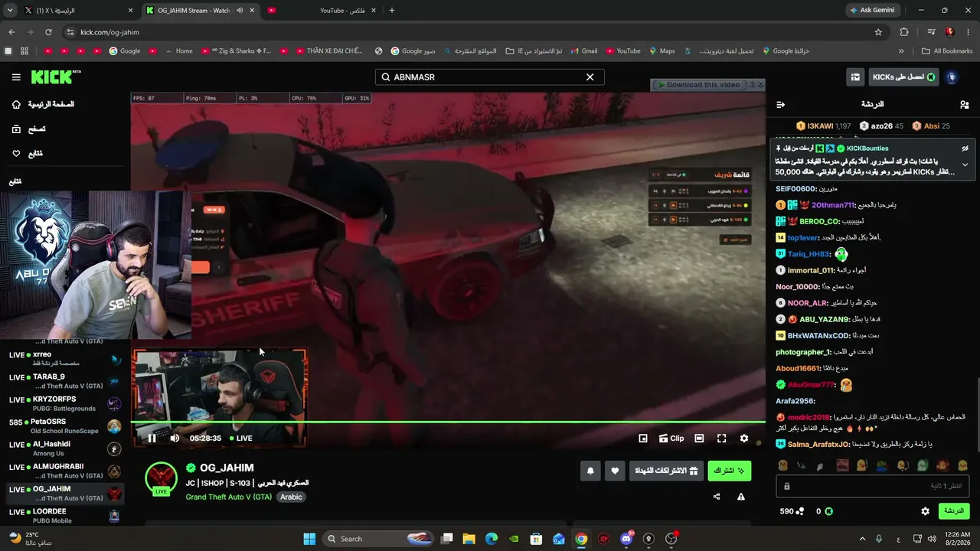The image size is (980, 551).
Task: Open the Maps bookmark
Action: 661,51
